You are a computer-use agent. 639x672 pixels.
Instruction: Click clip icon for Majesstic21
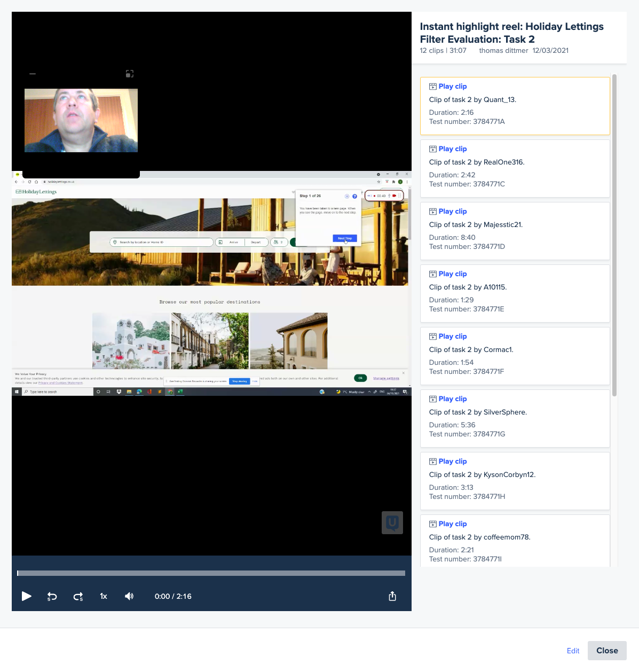pos(433,212)
